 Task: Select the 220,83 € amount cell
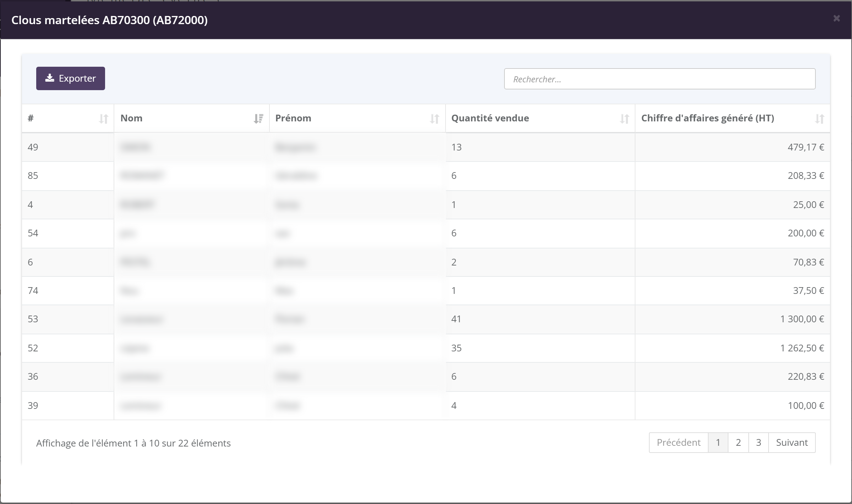[732, 377]
